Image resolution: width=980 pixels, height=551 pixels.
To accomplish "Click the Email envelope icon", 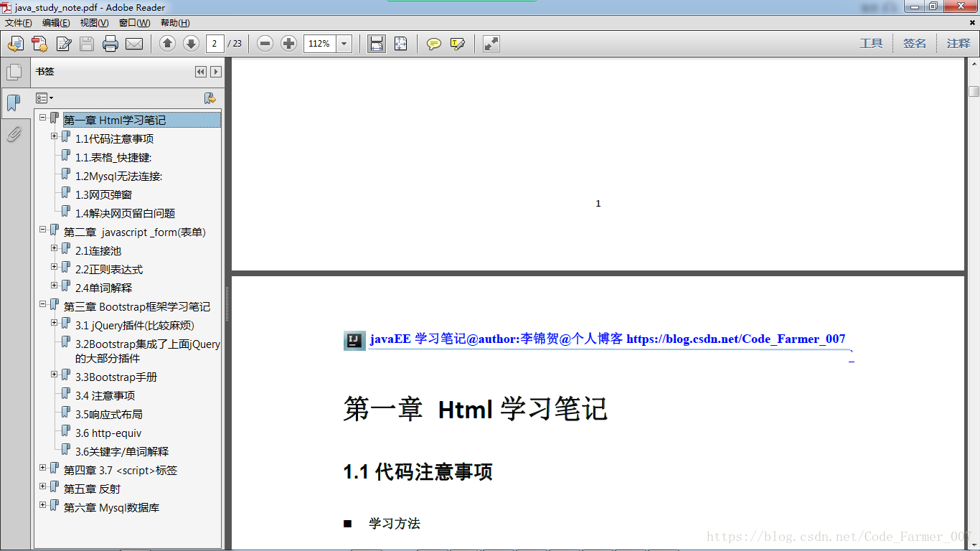I will click(134, 44).
